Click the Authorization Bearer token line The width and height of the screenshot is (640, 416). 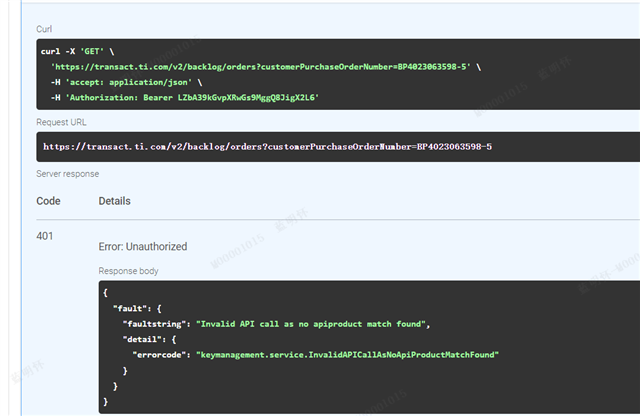tap(185, 98)
